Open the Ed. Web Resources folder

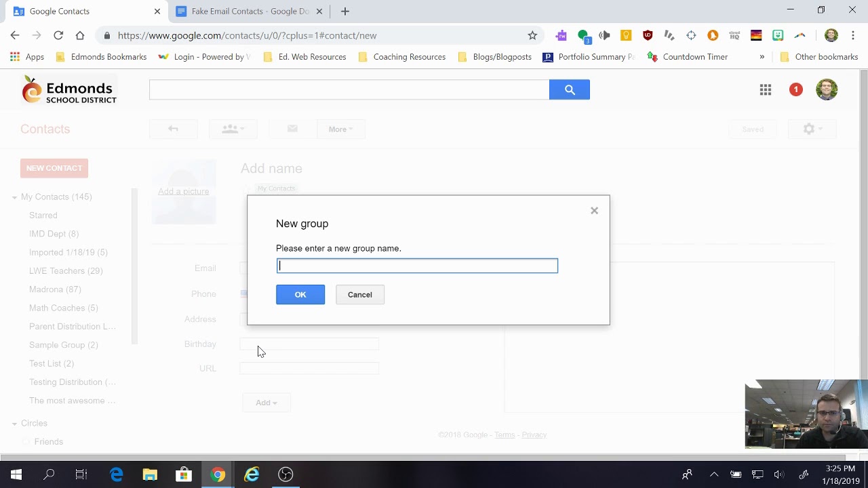pos(304,57)
